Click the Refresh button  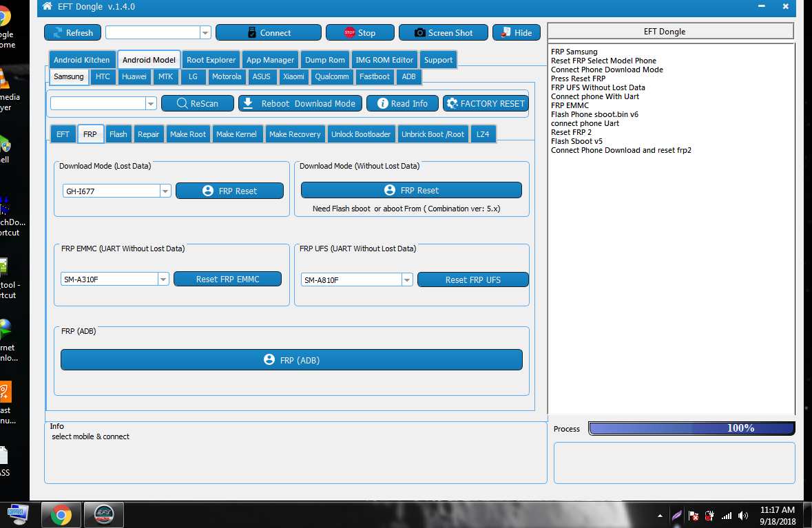point(72,32)
